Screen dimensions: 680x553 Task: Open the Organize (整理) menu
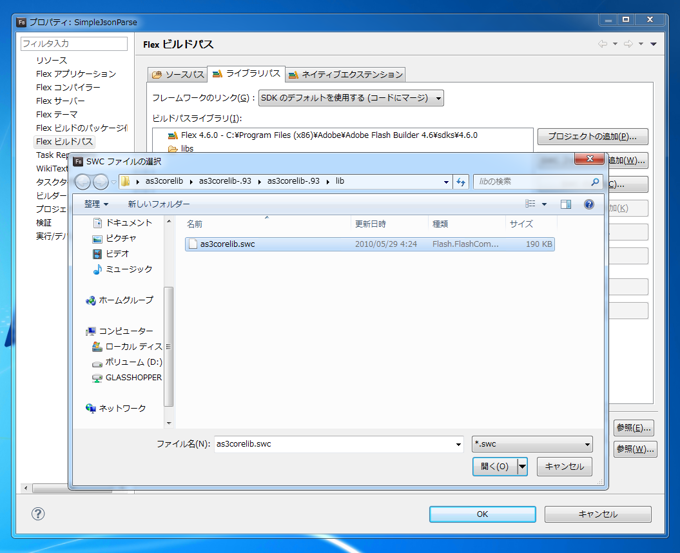(96, 204)
